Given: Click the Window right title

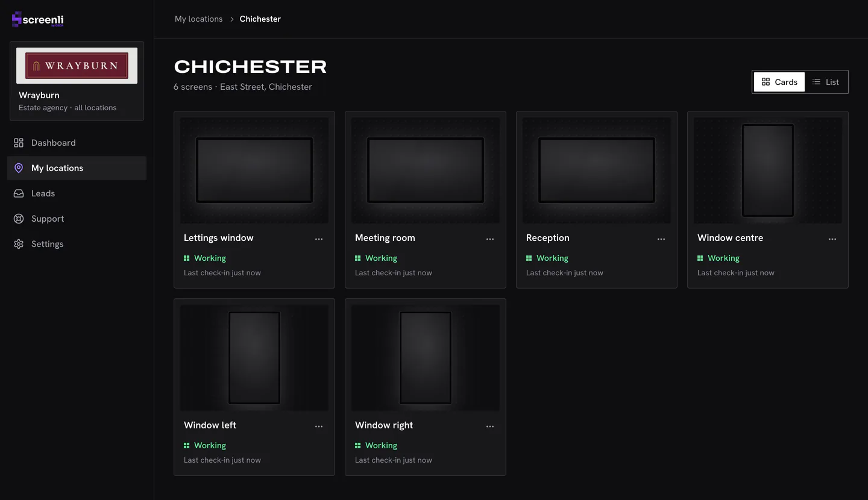Looking at the screenshot, I should point(384,425).
